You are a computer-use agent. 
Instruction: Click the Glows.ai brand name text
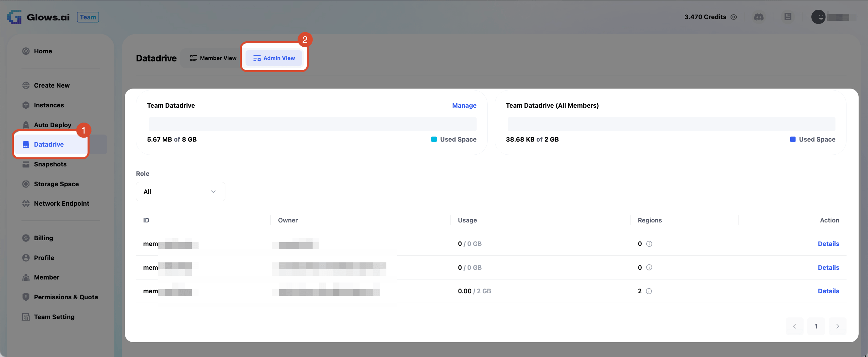click(48, 17)
